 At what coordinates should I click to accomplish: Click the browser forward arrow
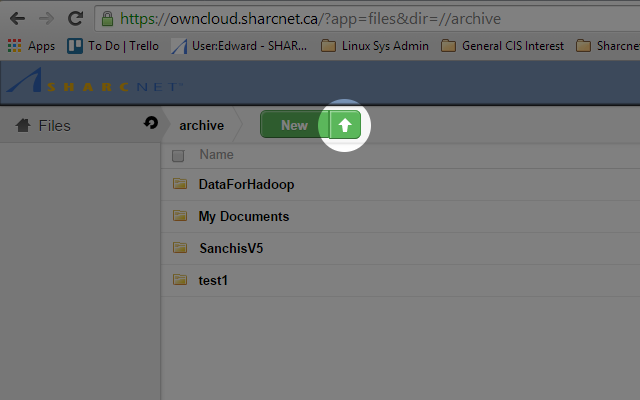[x=46, y=18]
